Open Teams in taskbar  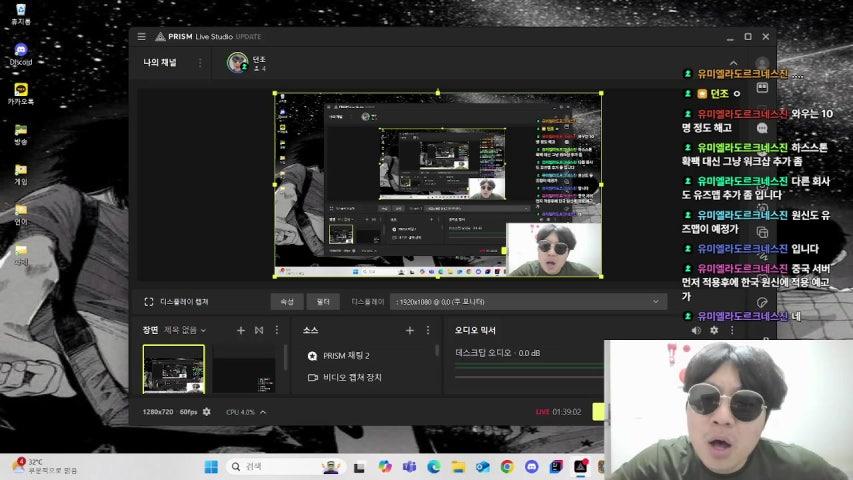click(x=409, y=466)
